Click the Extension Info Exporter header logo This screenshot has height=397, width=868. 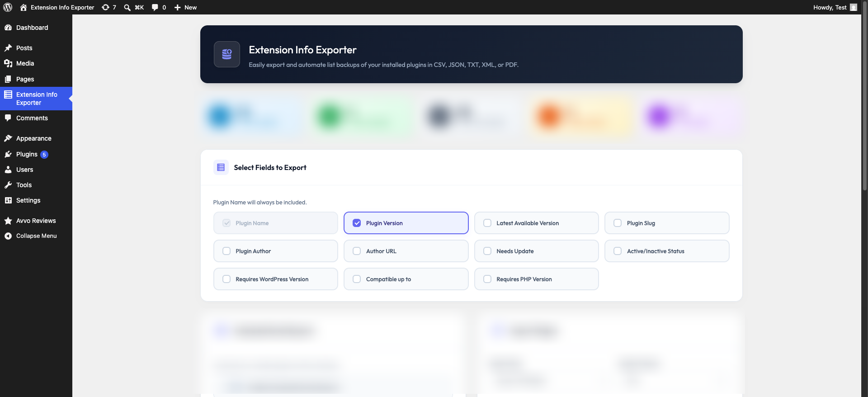(x=227, y=54)
